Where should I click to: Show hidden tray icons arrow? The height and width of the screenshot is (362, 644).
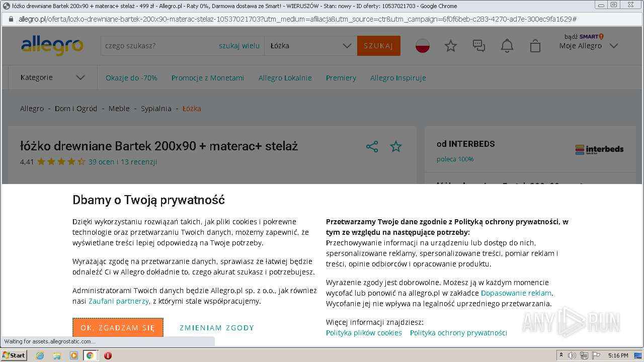tap(561, 355)
